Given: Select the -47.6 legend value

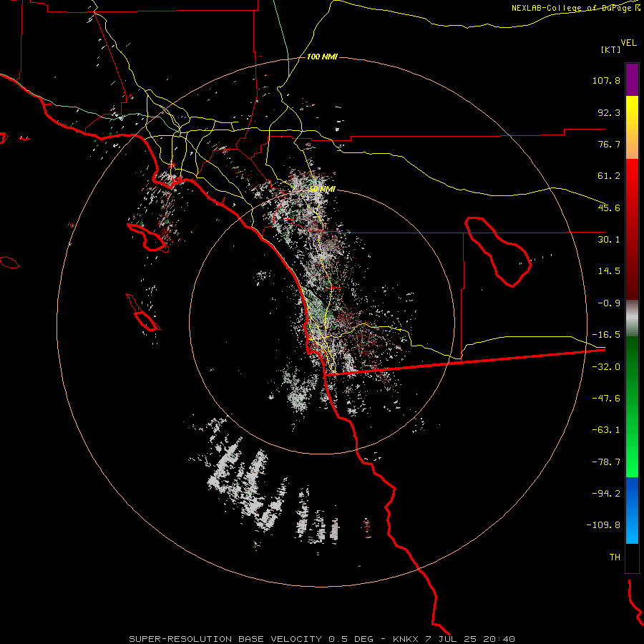Looking at the screenshot, I should tap(606, 399).
